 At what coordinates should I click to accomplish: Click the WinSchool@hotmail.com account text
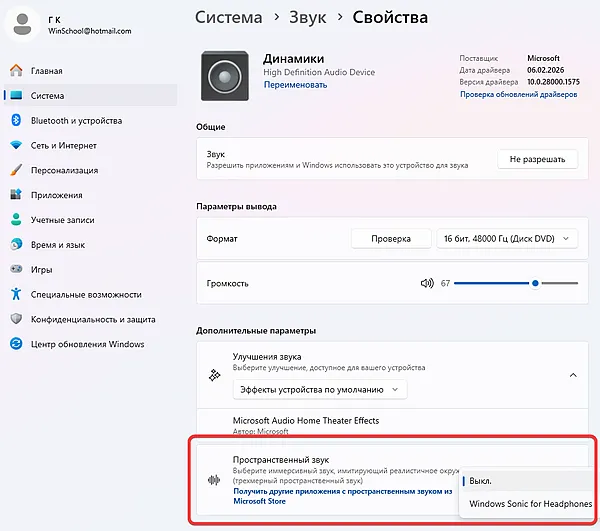[90, 31]
